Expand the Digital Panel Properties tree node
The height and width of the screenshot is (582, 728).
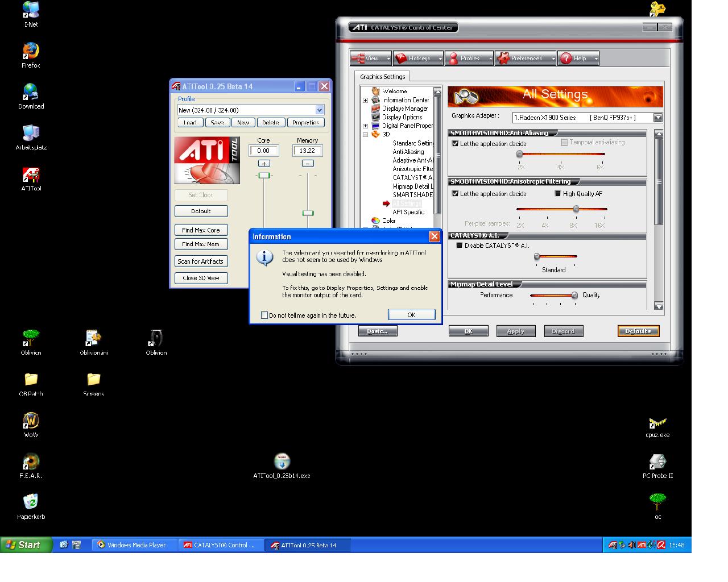[366, 126]
